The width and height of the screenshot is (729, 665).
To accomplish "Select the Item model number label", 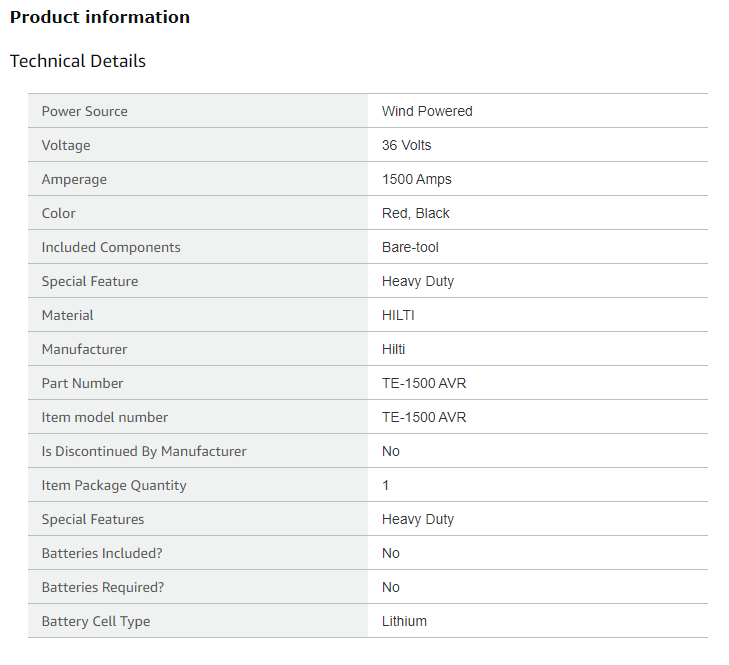I will click(105, 417).
